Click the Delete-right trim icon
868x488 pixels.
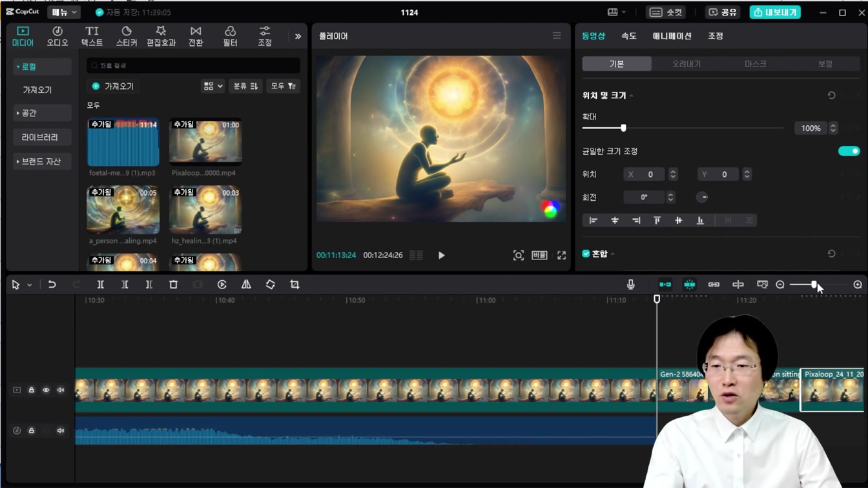point(149,285)
